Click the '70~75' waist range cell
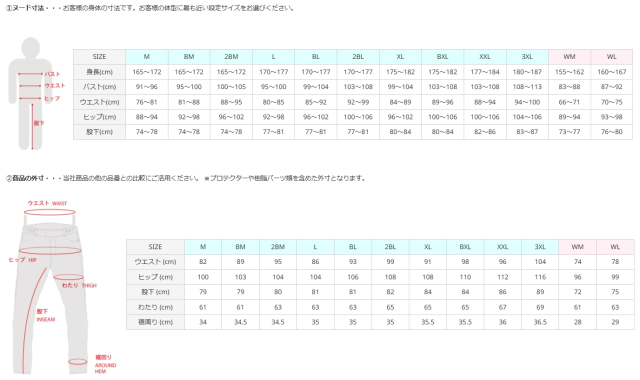This screenshot has height=380, width=640. coord(611,102)
